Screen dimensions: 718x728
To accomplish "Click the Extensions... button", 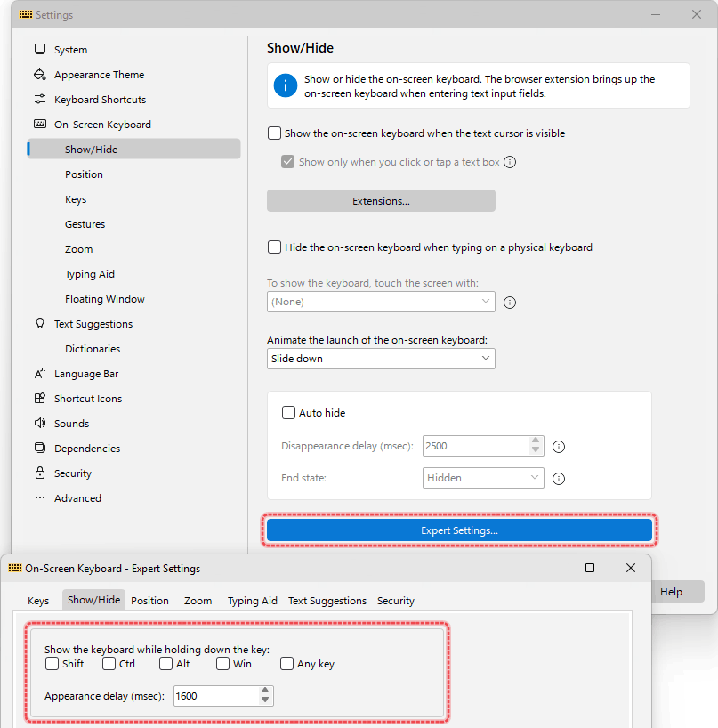I will 381,200.
